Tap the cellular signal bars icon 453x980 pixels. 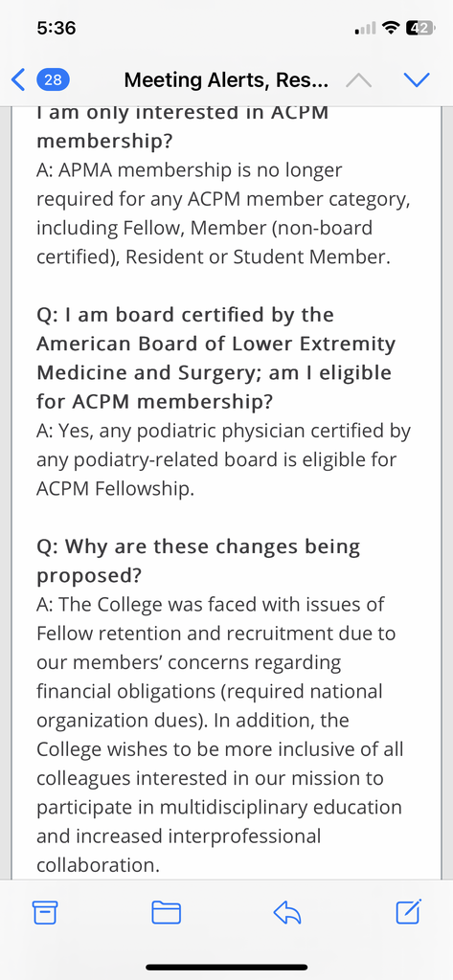(x=366, y=29)
